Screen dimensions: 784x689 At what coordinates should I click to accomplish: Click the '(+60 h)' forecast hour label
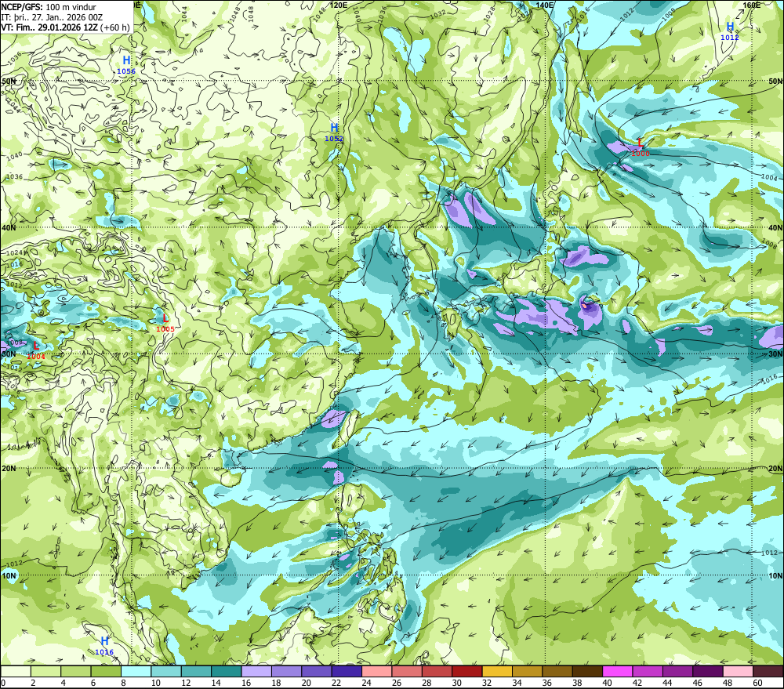click(115, 27)
